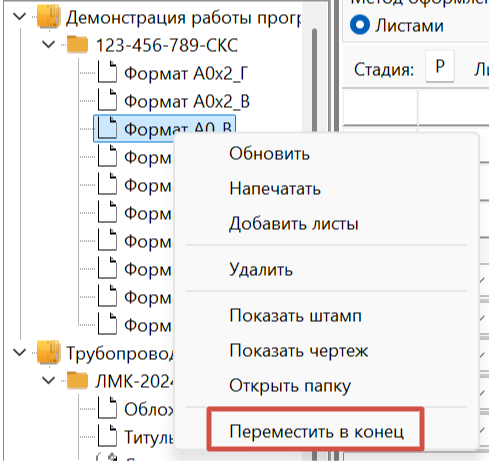This screenshot has width=489, height=461.
Task: Select the ЛМК-2024 tree label
Action: (134, 381)
